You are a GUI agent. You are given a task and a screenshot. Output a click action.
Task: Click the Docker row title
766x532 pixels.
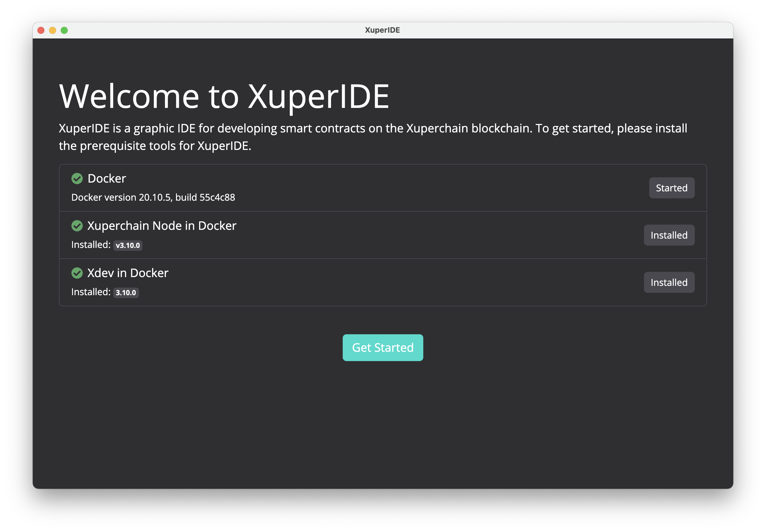(107, 179)
